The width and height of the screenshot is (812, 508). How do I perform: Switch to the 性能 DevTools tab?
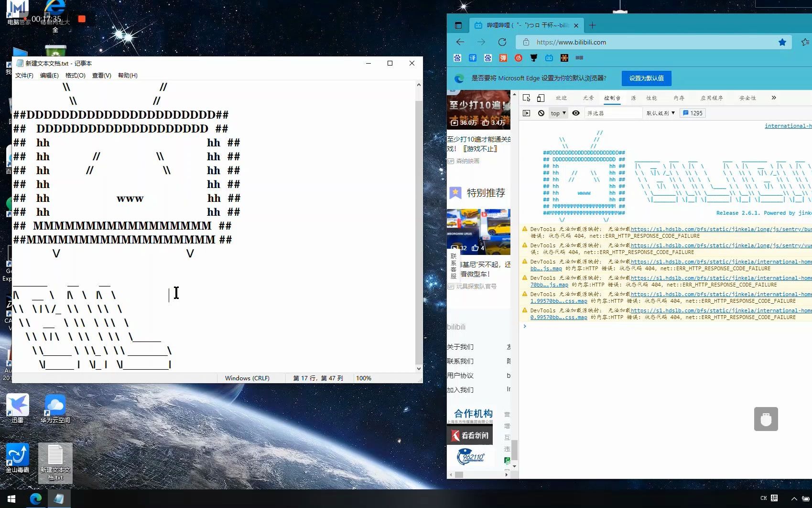pos(651,98)
